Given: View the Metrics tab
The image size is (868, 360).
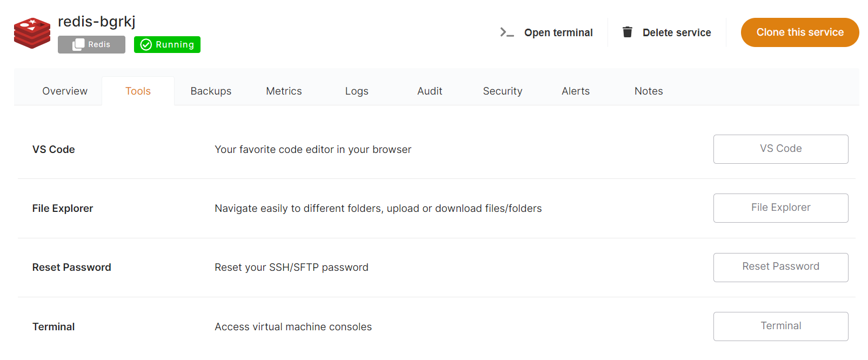Looking at the screenshot, I should pyautogui.click(x=284, y=91).
